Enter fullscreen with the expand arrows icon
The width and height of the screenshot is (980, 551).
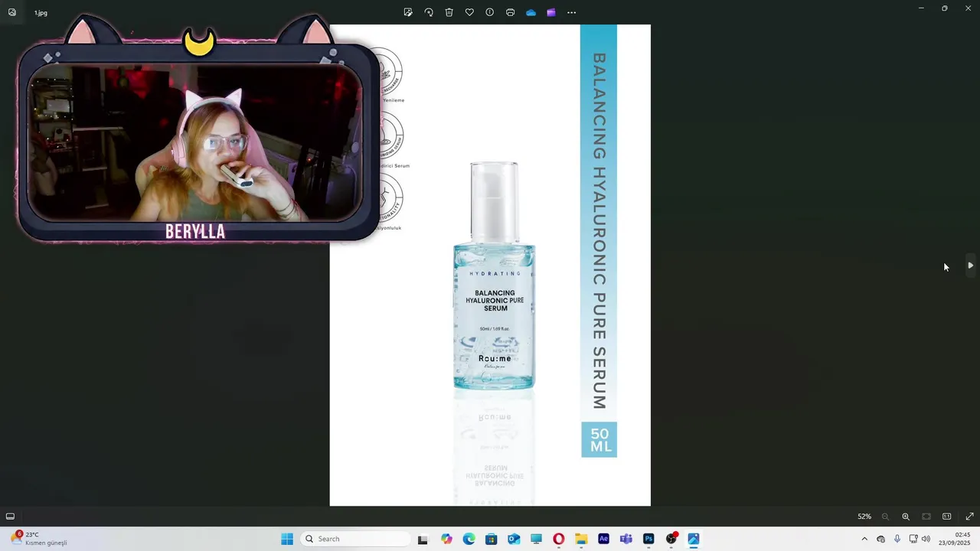[969, 517]
